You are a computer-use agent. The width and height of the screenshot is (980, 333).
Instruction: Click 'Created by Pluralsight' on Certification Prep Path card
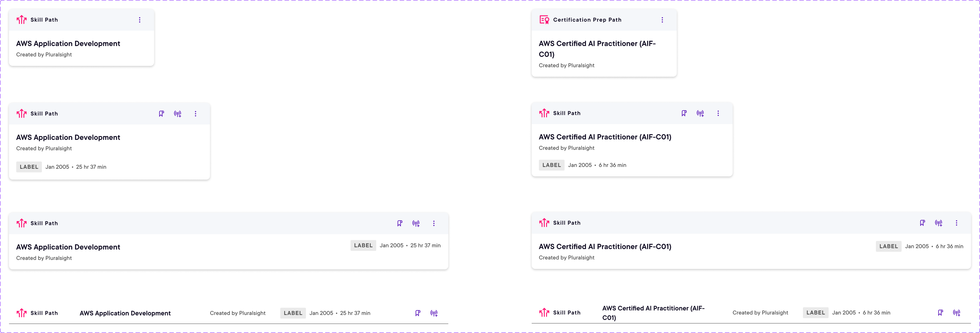pyautogui.click(x=566, y=65)
